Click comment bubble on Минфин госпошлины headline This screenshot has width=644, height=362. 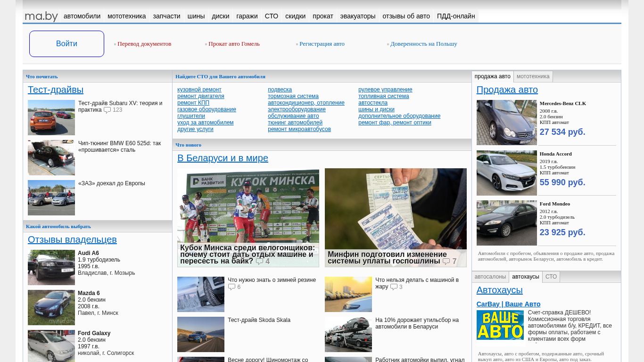[x=446, y=262]
